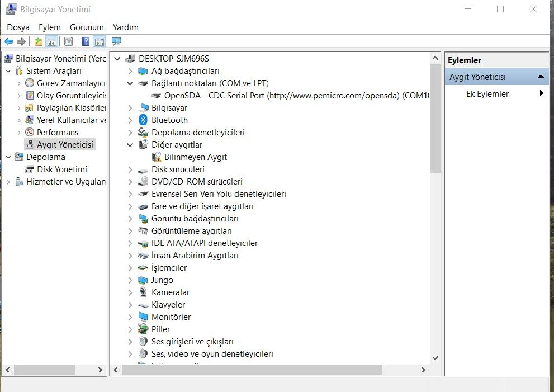Click the Görüntü bağdaştırıcıları icon

click(x=143, y=219)
